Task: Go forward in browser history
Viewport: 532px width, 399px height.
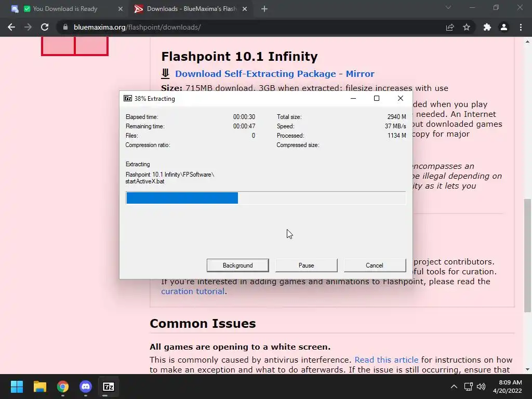Action: [28, 27]
